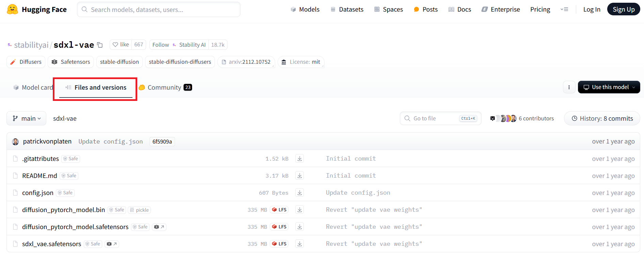Click the copy model name icon
The height and width of the screenshot is (255, 644).
point(100,45)
